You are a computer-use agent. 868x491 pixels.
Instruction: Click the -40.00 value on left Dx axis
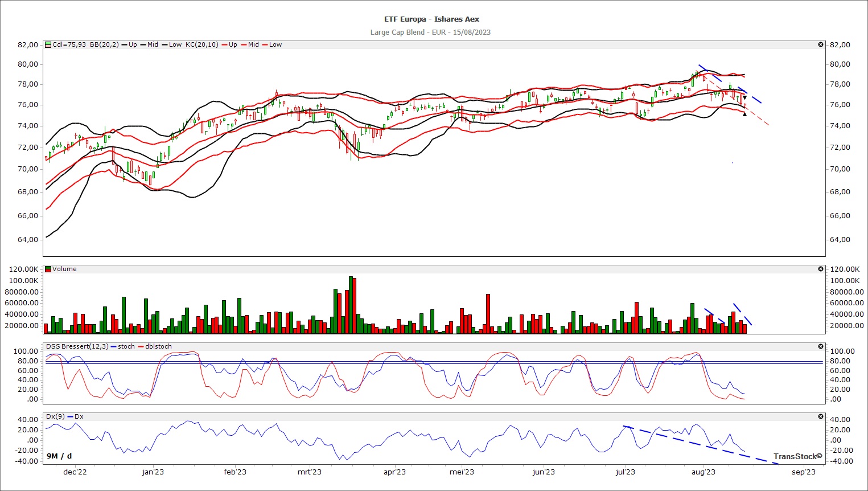coord(27,461)
